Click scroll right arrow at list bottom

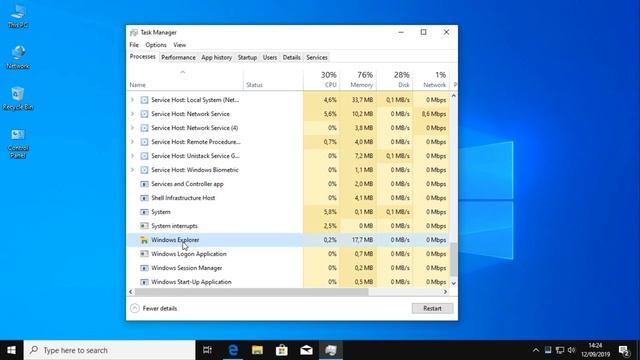click(445, 292)
